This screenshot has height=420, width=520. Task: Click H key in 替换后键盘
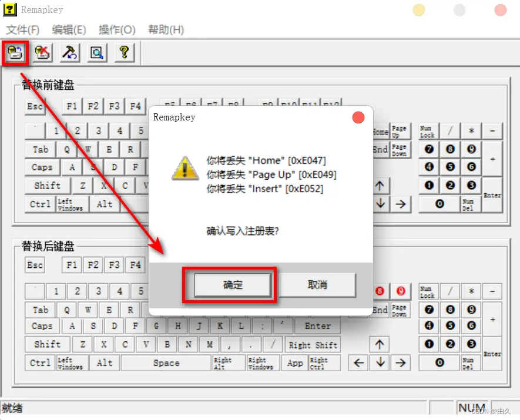tap(178, 326)
